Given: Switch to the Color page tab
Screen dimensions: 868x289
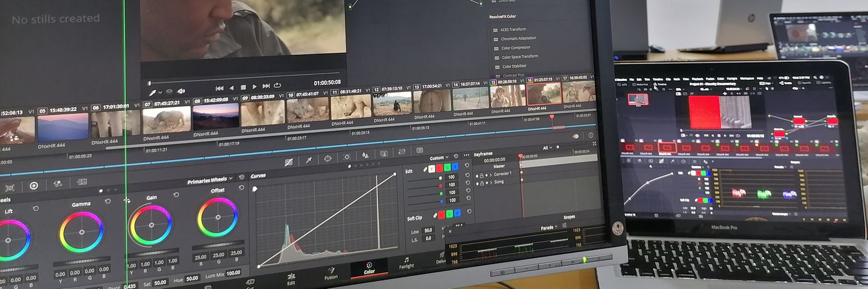Looking at the screenshot, I should click(369, 268).
